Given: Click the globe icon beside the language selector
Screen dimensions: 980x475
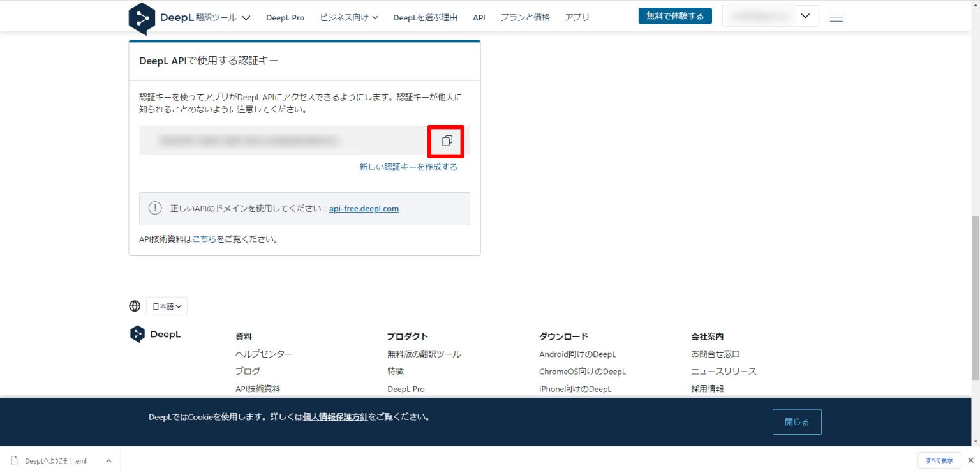Looking at the screenshot, I should tap(135, 306).
